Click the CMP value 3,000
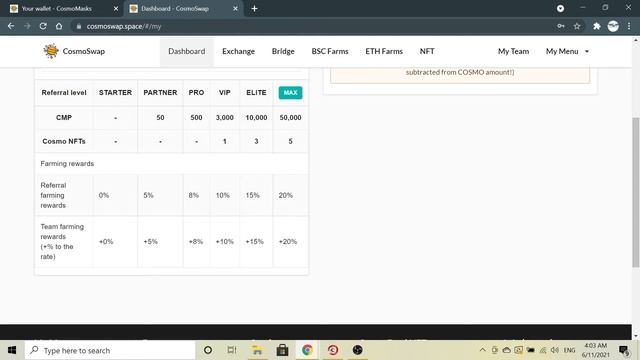Viewport: 640px width, 360px height. pos(224,118)
